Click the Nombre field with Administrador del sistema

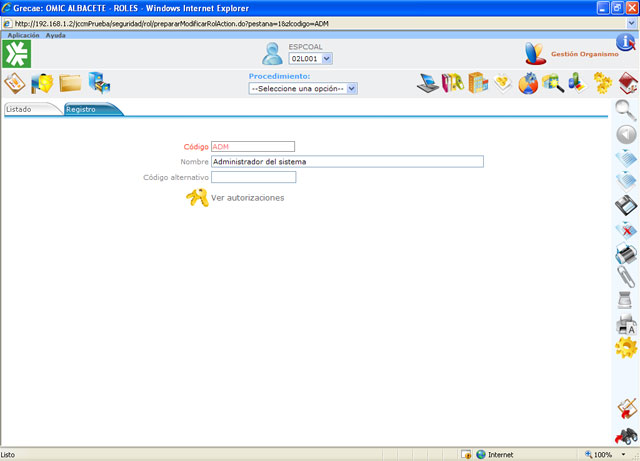[347, 162]
